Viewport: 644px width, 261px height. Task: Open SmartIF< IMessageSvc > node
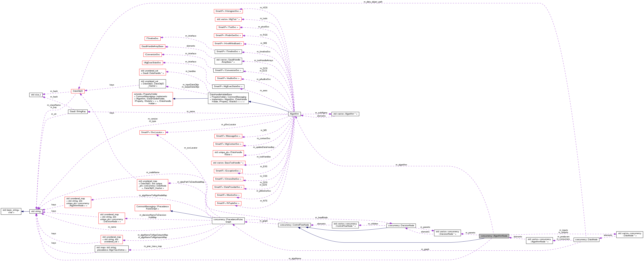pyautogui.click(x=228, y=136)
